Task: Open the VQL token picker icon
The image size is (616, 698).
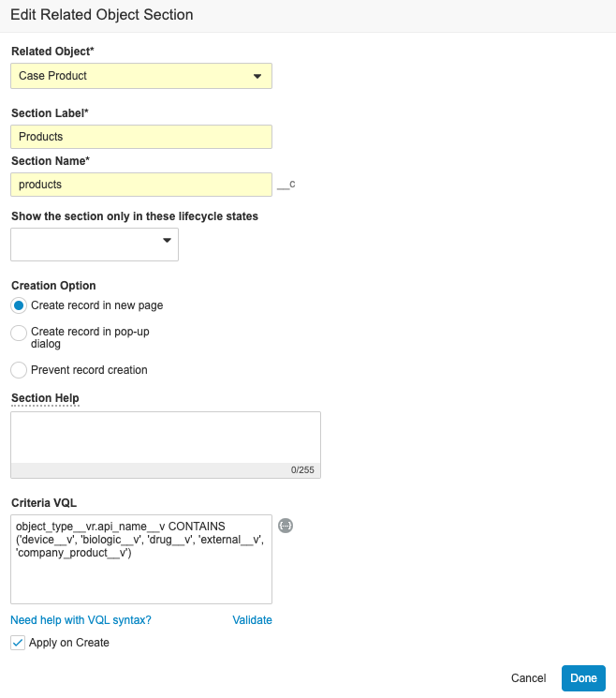Action: coord(286,526)
